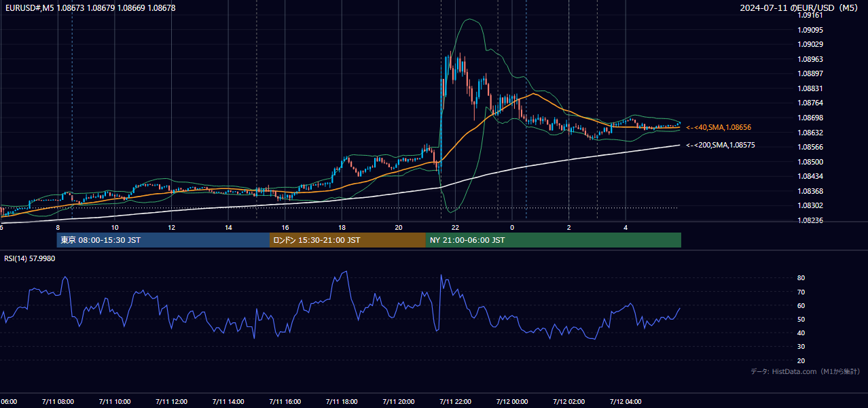Image resolution: width=868 pixels, height=408 pixels.
Task: Click price axis value 1.08566
Action: click(810, 147)
